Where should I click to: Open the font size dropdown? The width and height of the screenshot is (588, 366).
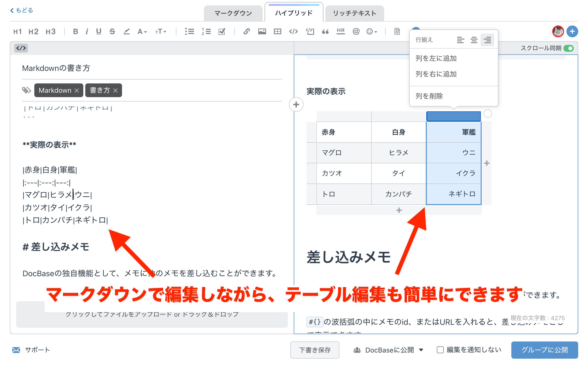point(160,31)
